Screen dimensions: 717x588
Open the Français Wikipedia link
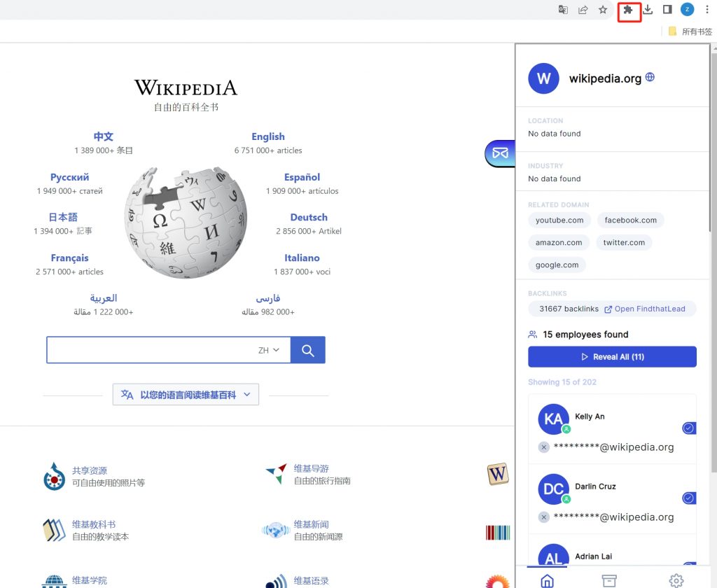point(69,258)
